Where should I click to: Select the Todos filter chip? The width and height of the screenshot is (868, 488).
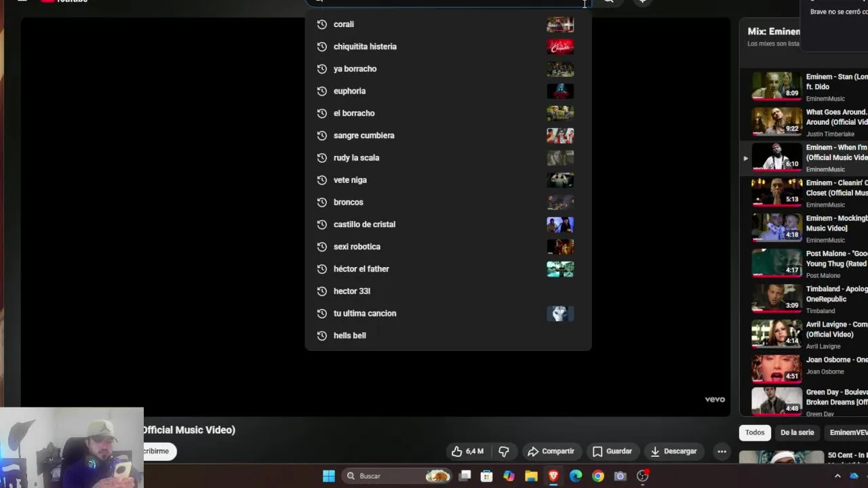pyautogui.click(x=755, y=432)
